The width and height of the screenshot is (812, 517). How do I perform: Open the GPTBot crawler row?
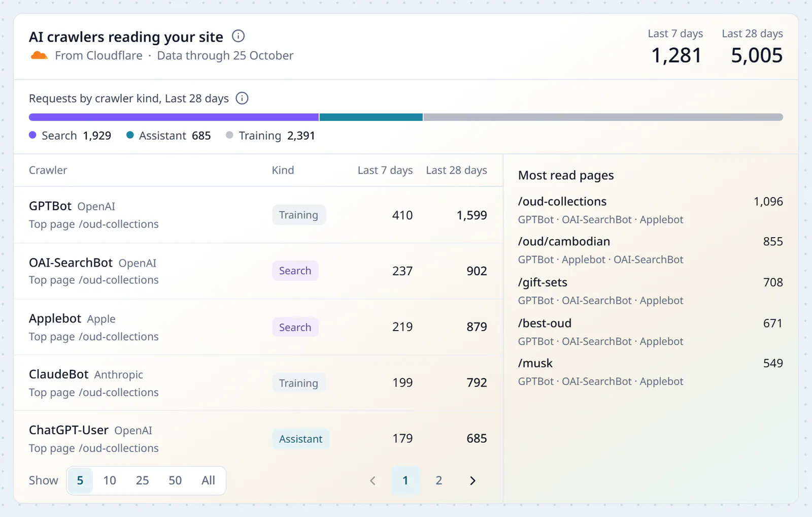point(258,215)
